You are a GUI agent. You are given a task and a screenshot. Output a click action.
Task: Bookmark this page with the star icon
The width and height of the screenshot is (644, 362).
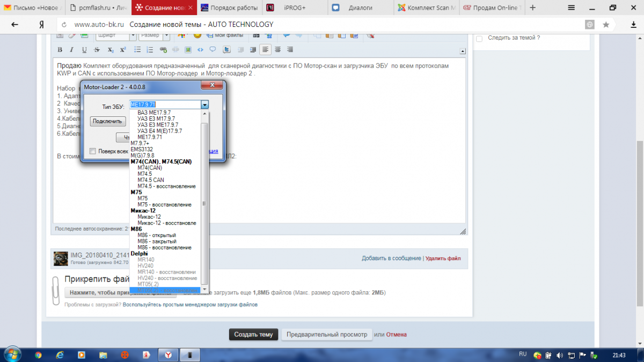coord(606,25)
